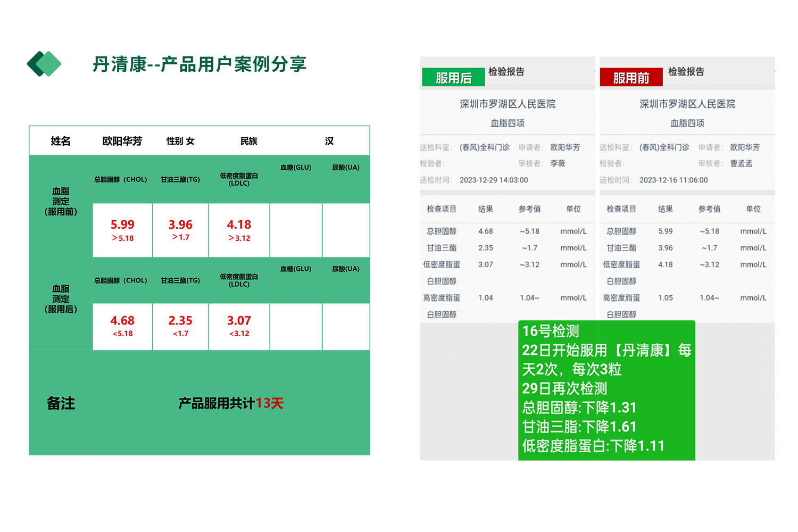Click the 16号检测 line in green note
The height and width of the screenshot is (532, 798).
[551, 331]
